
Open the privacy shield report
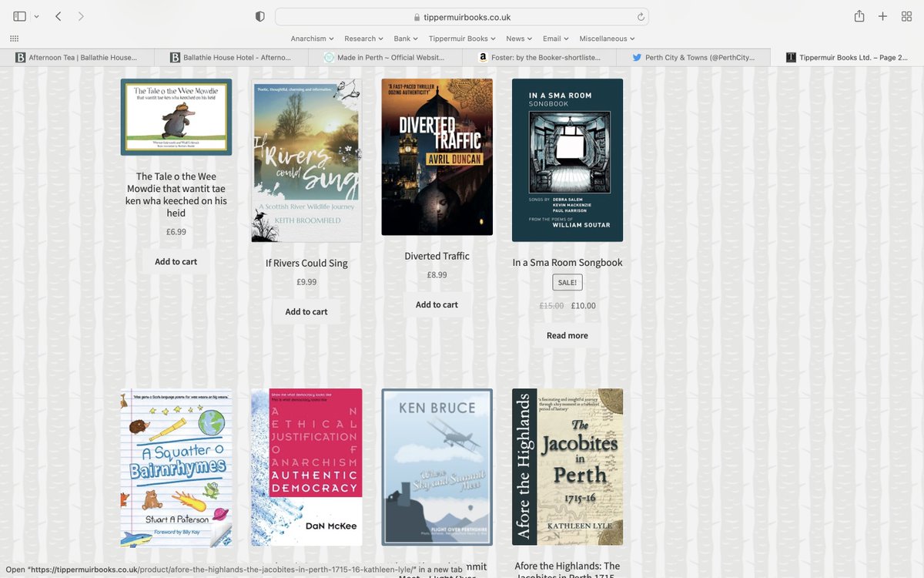[x=259, y=16]
